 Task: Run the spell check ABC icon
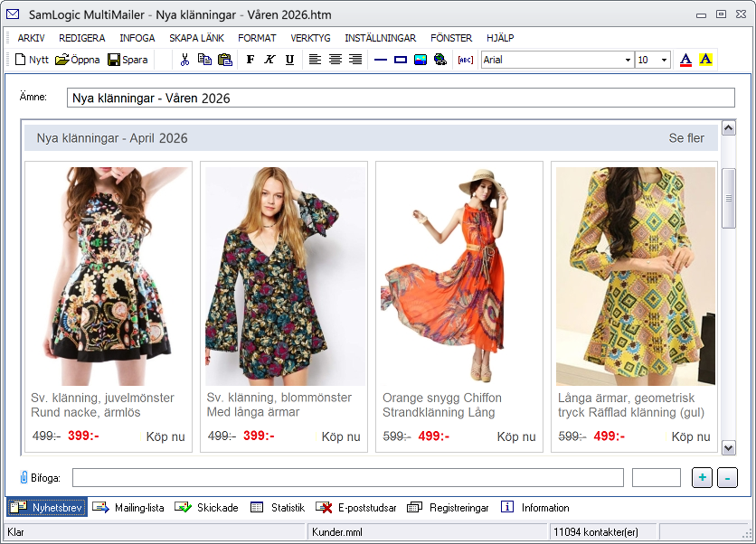point(465,60)
